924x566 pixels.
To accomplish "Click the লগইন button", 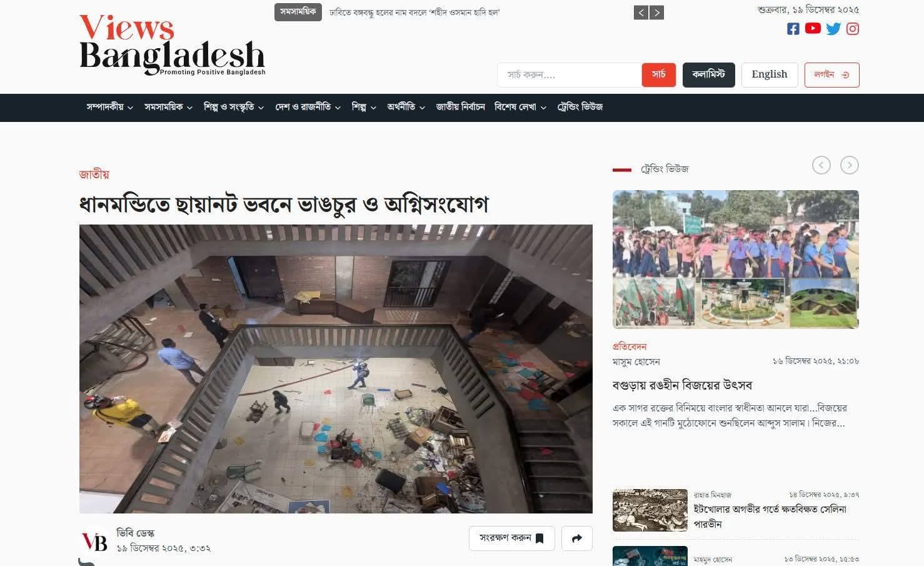I will [831, 74].
